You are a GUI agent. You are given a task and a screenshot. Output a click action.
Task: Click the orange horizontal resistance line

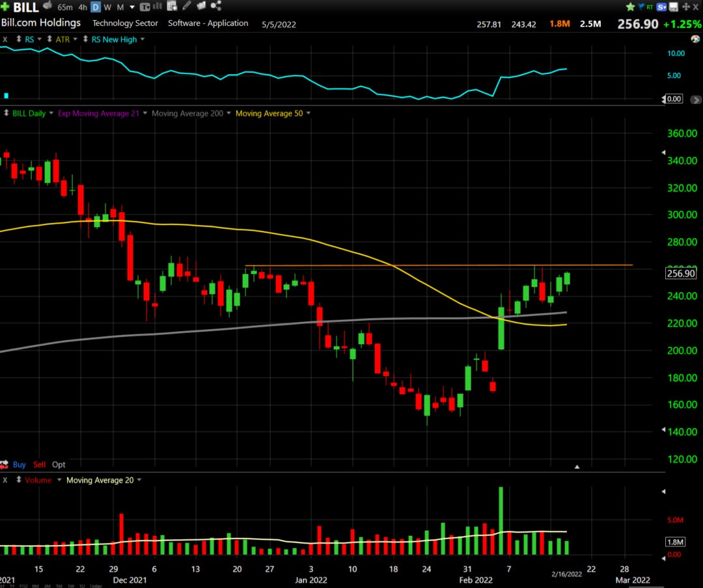click(x=439, y=265)
